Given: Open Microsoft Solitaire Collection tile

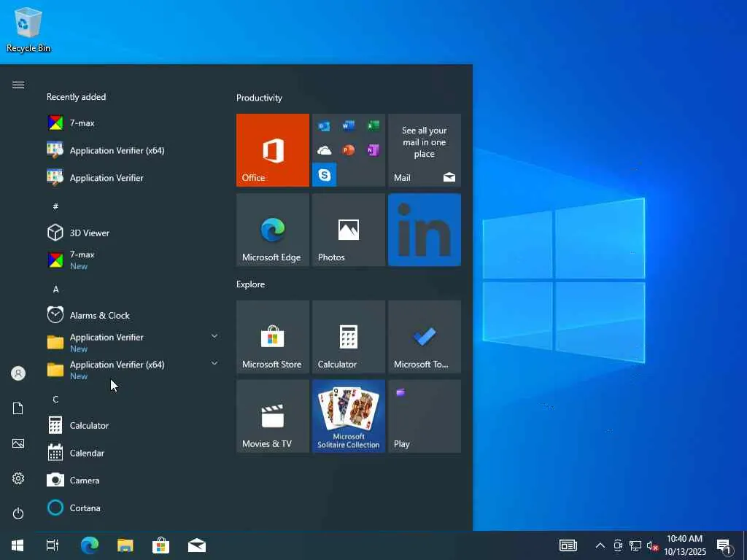Looking at the screenshot, I should tap(348, 416).
